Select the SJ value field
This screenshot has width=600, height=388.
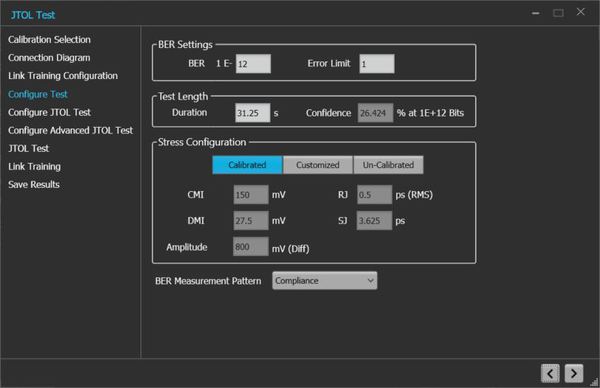374,221
